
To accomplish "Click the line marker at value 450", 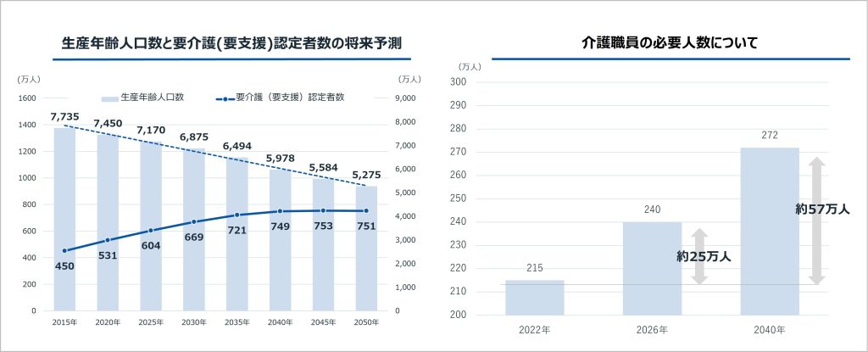I will [64, 250].
